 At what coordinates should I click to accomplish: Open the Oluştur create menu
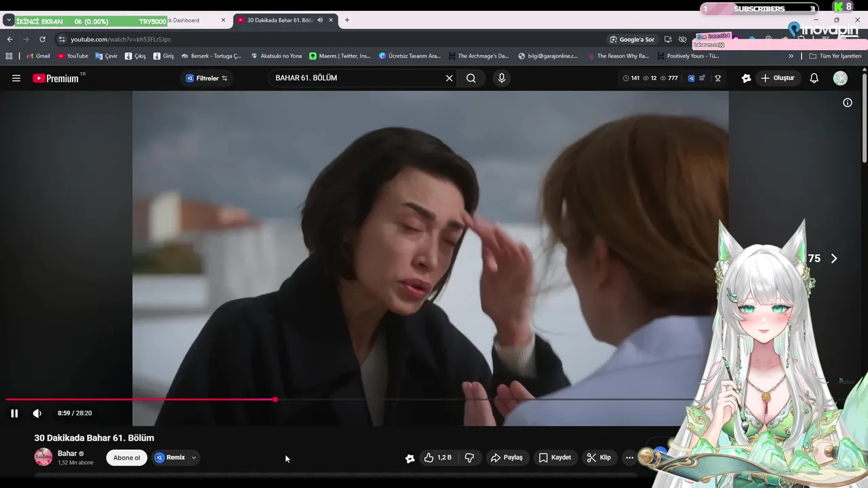(777, 78)
